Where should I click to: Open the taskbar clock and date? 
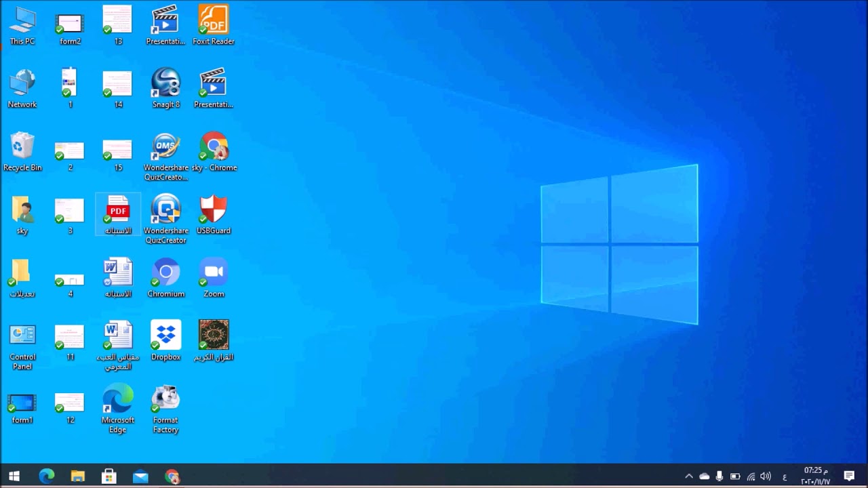tap(816, 476)
